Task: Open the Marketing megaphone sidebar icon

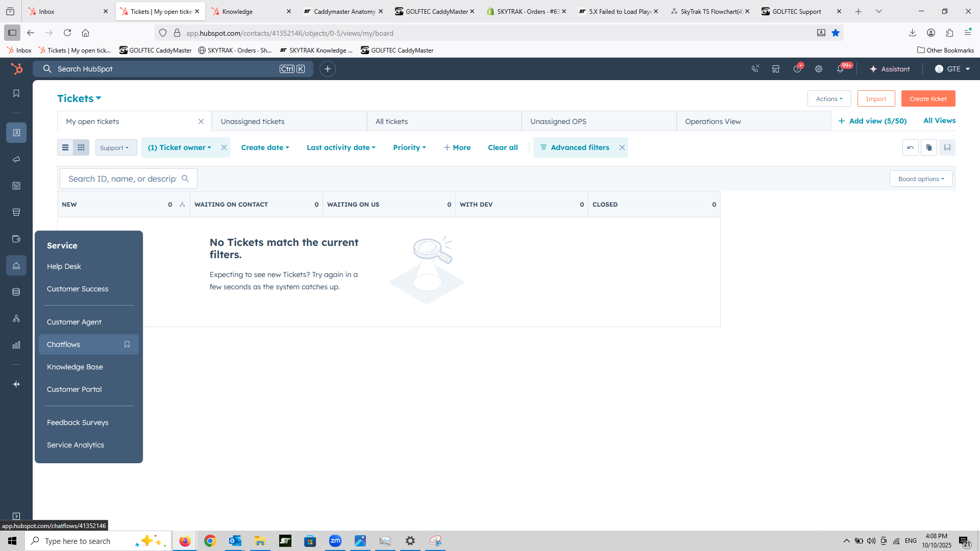Action: point(16,159)
